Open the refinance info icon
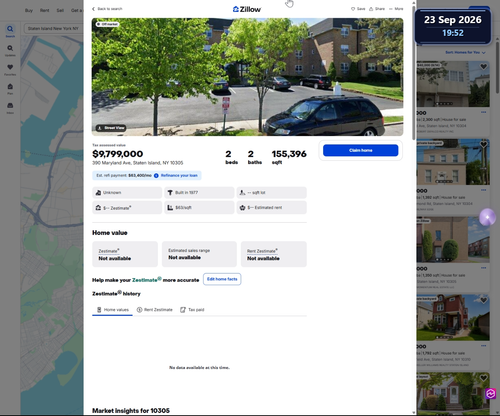The width and height of the screenshot is (500, 416). (156, 176)
